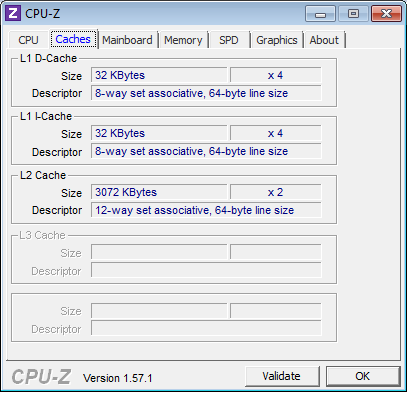408x393 pixels.
Task: Click the 12-way set associative descriptor field
Action: [x=206, y=210]
